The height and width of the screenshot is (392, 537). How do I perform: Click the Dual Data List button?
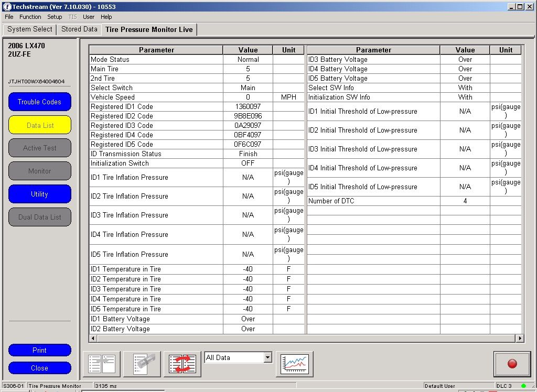pos(40,217)
